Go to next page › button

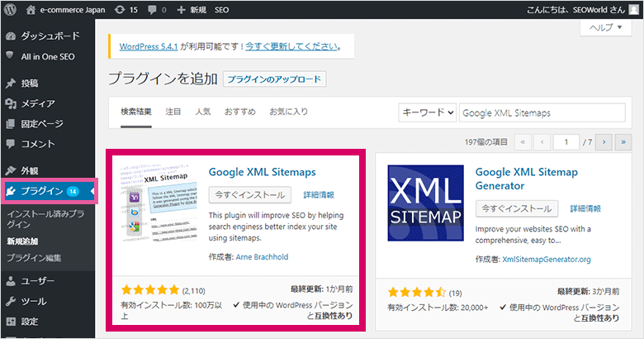[x=604, y=142]
